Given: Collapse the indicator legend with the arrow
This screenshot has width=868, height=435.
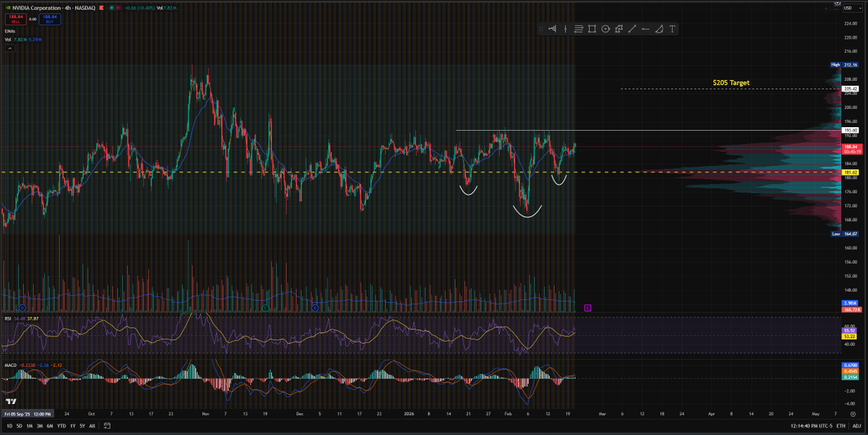Looking at the screenshot, I should (10, 50).
